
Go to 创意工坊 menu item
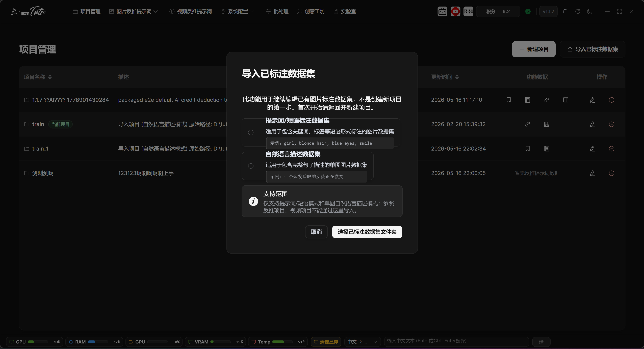(x=311, y=12)
